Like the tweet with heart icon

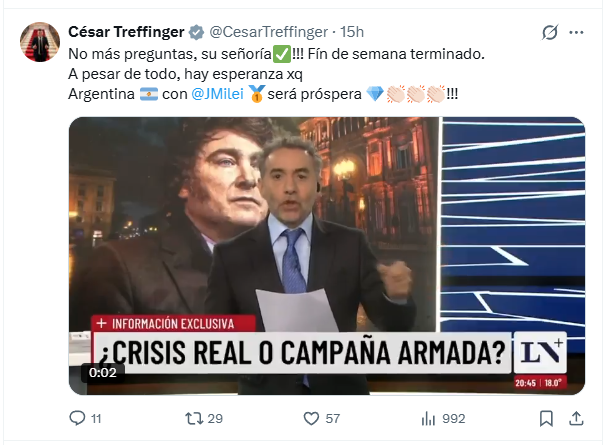tap(311, 418)
